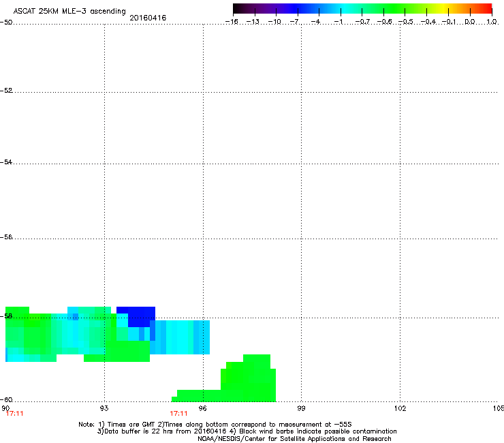Click the -0.4 label on the color scale
Viewport: 504px width, 443px height.
428,22
